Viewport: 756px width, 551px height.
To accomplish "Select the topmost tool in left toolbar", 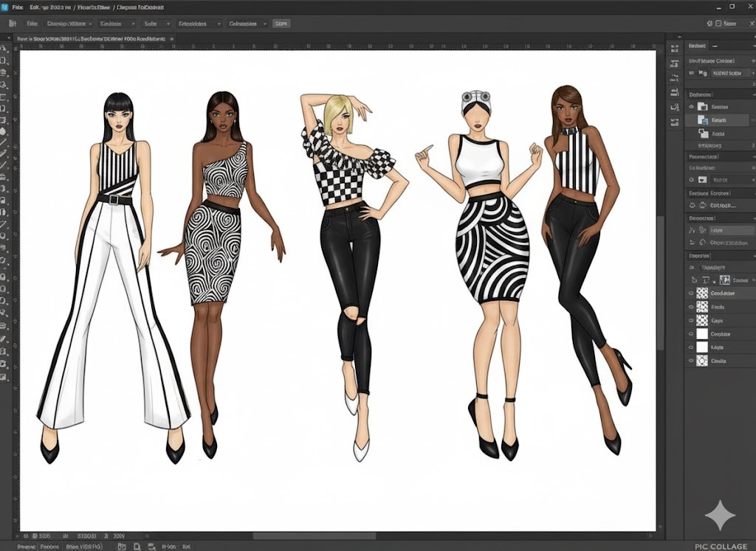I will pyautogui.click(x=4, y=49).
